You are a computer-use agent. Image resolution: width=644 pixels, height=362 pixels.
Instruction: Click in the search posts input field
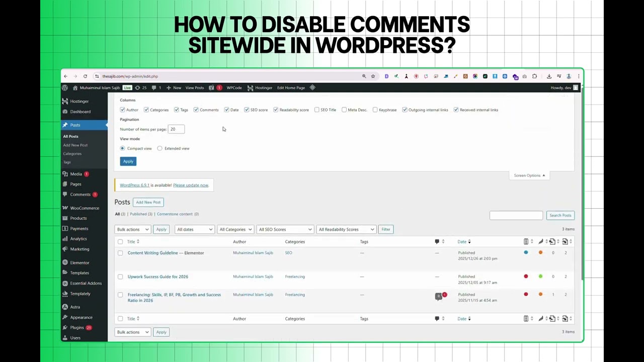[x=516, y=215]
